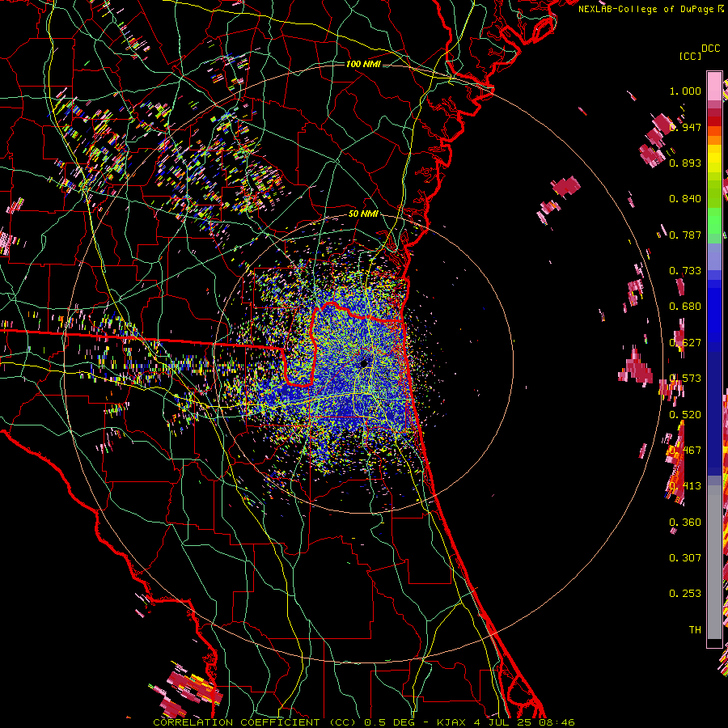This screenshot has width=728, height=728.
Task: Click the 0.520 color scale value
Action: point(685,415)
